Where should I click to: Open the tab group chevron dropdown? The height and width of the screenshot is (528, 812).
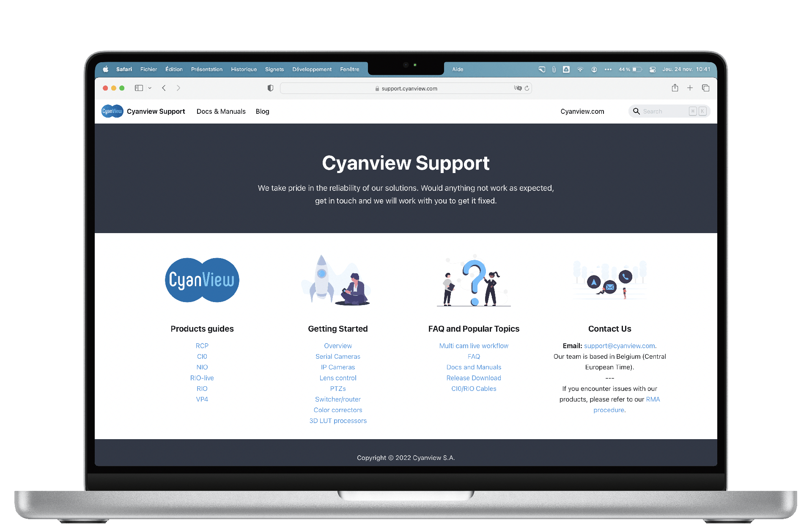click(149, 88)
